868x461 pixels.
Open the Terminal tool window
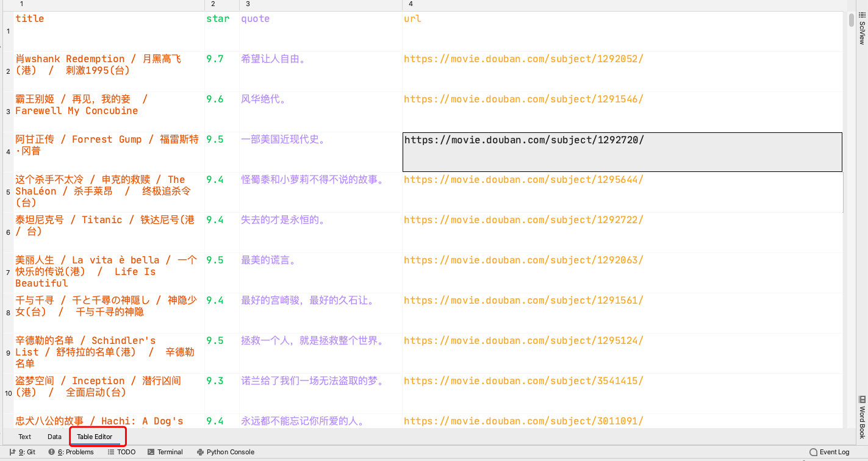[165, 452]
